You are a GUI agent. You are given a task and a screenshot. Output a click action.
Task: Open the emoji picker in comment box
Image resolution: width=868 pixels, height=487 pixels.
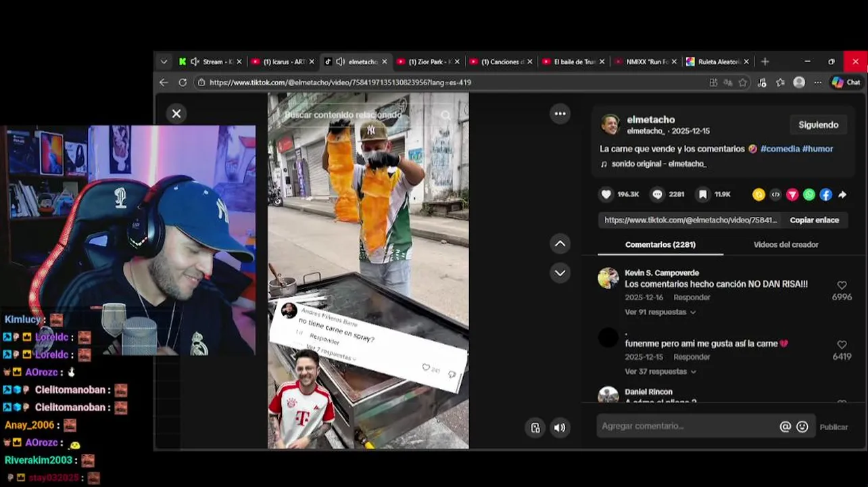tap(802, 427)
